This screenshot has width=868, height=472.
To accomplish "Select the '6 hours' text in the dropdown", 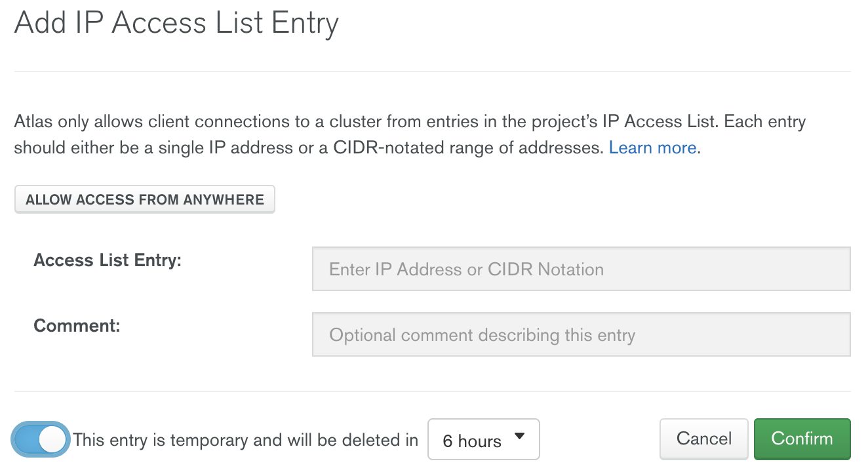I will coord(472,441).
